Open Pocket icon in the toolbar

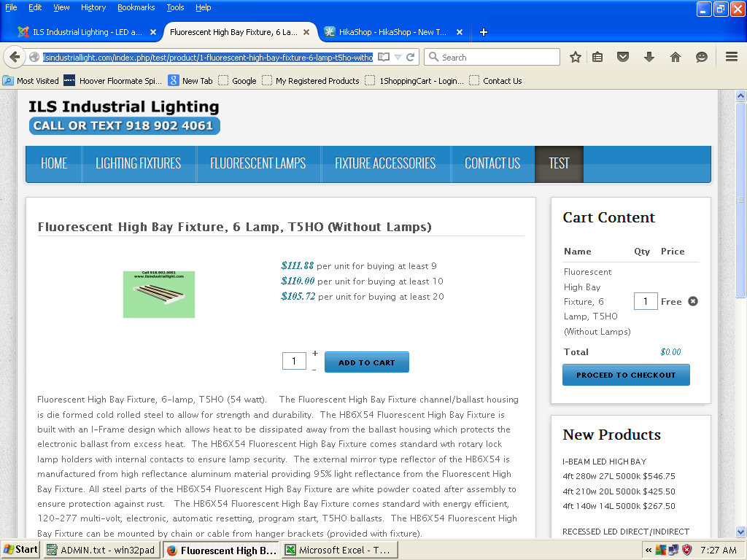(623, 57)
